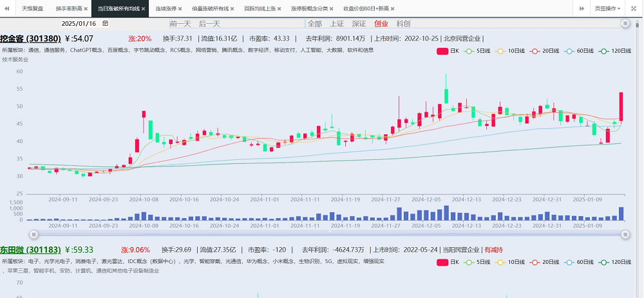This screenshot has width=644, height=298.
Task: Click the 有减持 warning label
Action: [494, 250]
